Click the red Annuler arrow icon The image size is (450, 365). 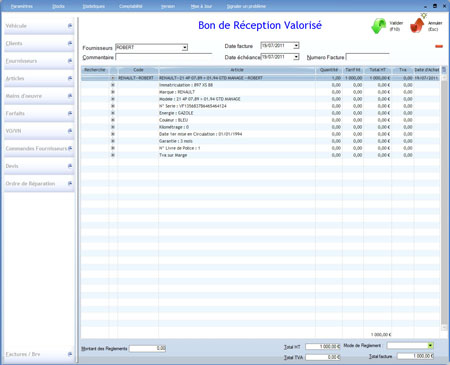[x=417, y=25]
